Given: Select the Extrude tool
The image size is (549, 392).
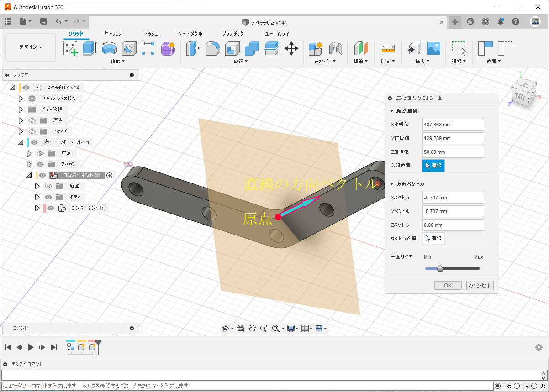Looking at the screenshot, I should [90, 48].
